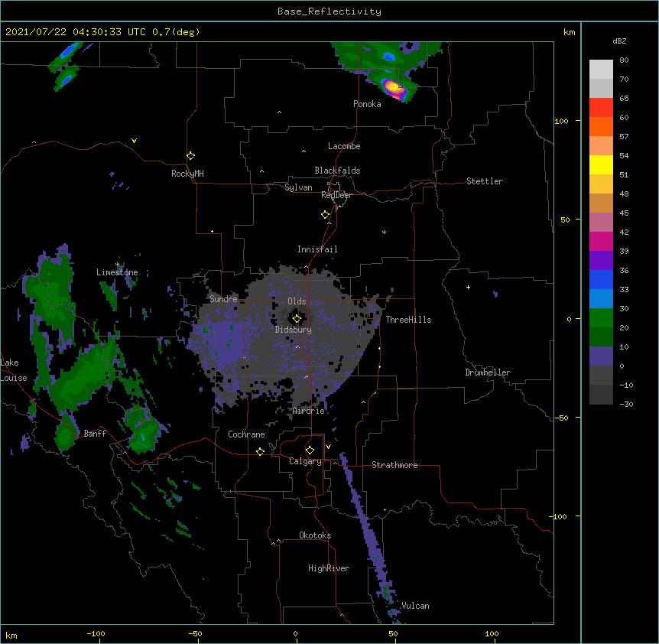
Task: Click the ThreeHills town label
Action: 408,320
